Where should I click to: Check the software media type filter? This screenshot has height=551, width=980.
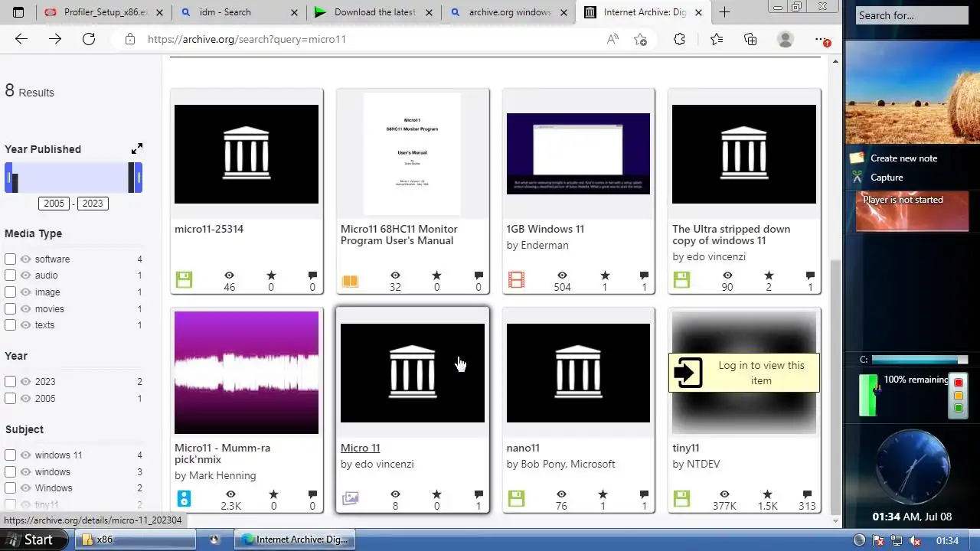pos(10,259)
